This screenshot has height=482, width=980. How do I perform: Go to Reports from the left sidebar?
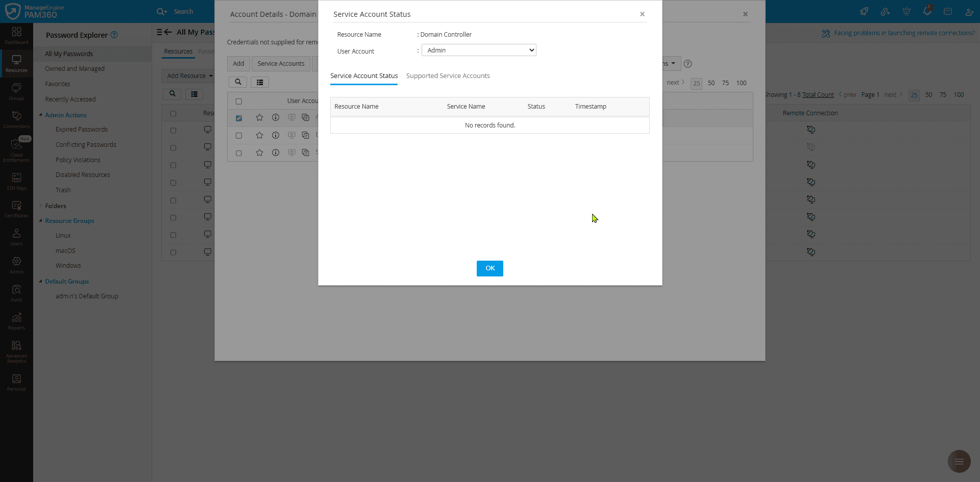point(16,321)
